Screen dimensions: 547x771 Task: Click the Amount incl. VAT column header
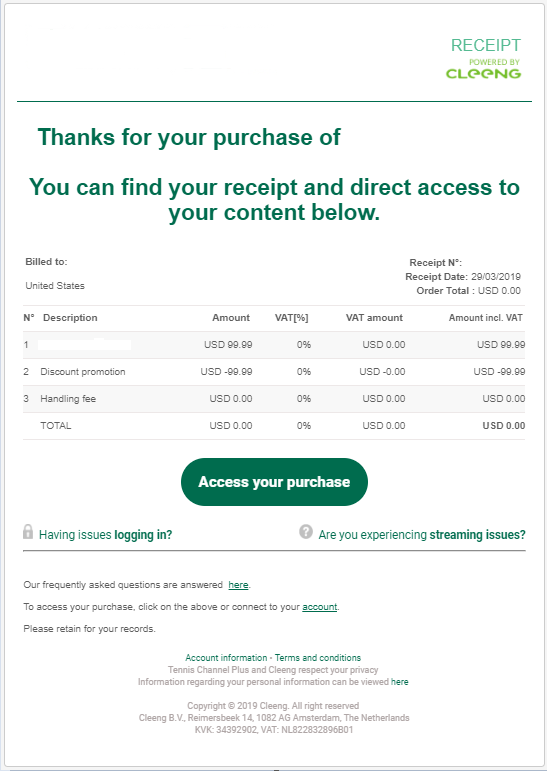pos(486,318)
